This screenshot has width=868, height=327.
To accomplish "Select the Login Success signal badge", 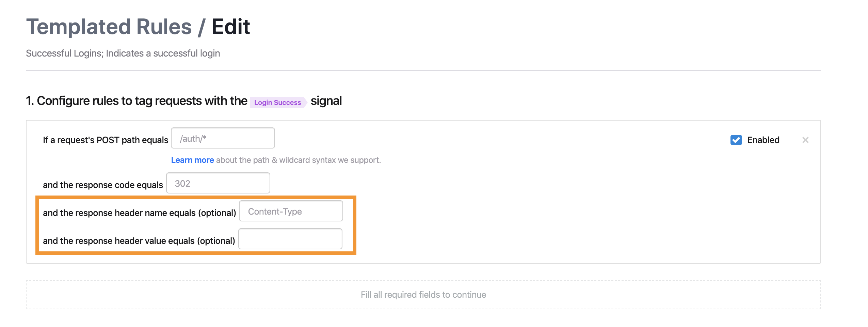I will [x=277, y=102].
